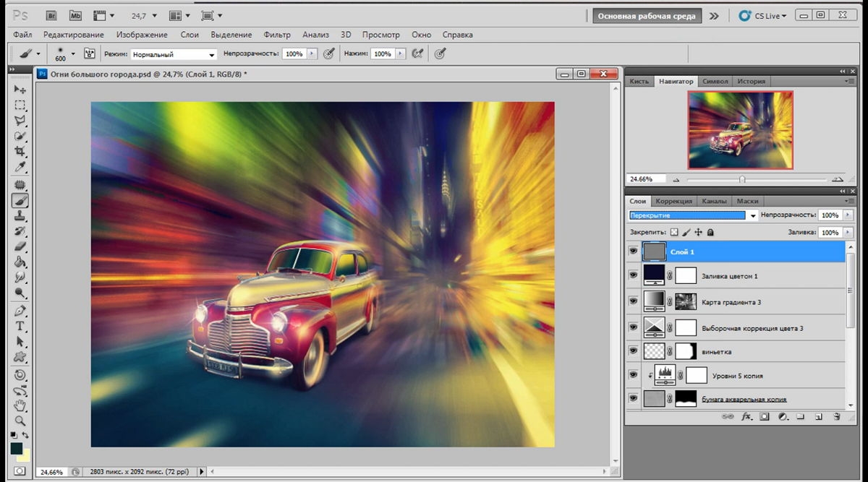
Task: Hide the Карта градиента 3 layer
Action: (x=634, y=301)
